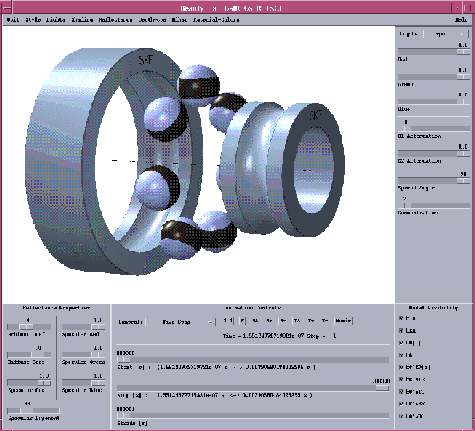This screenshot has width=475, height=431.
Task: Open the Shading menu
Action: pyautogui.click(x=82, y=20)
